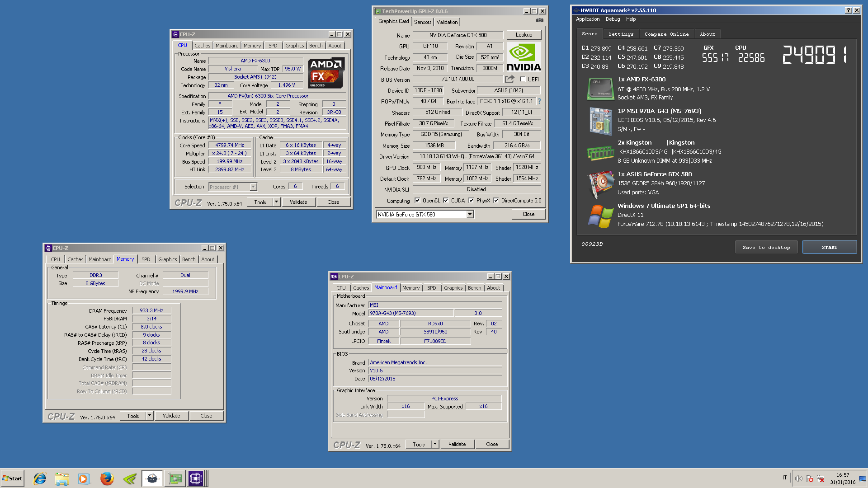
Task: Click the GPU-Z BIOS Version field 70.10.17.00.00
Action: (x=458, y=79)
